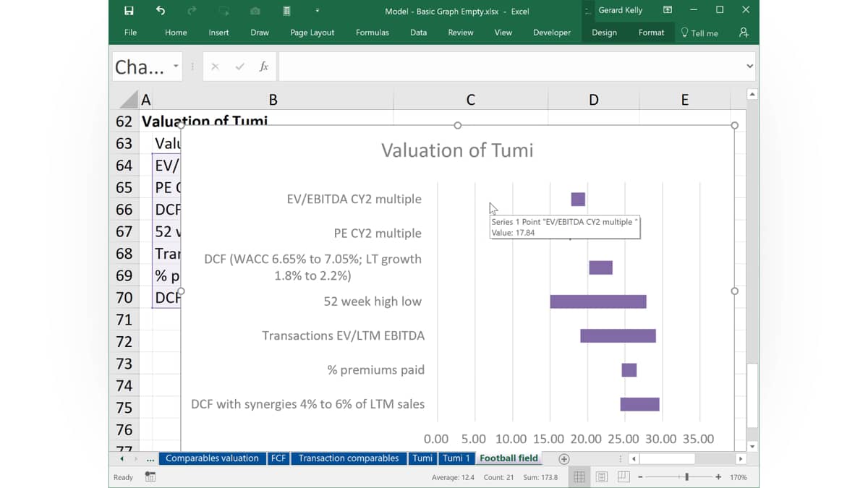Viewport: 868px width, 488px height.
Task: Click the PE CY2 multiple axis label
Action: coord(378,234)
